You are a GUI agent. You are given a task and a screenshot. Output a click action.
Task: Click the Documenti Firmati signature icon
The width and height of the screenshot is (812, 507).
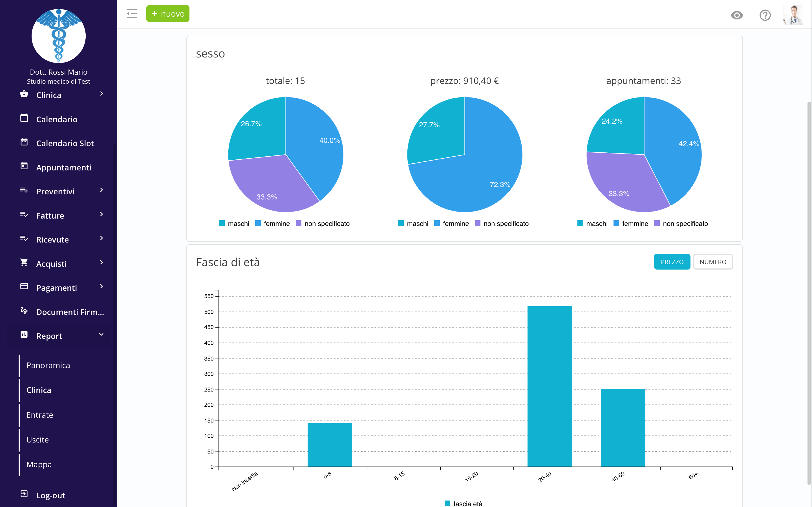click(x=24, y=310)
